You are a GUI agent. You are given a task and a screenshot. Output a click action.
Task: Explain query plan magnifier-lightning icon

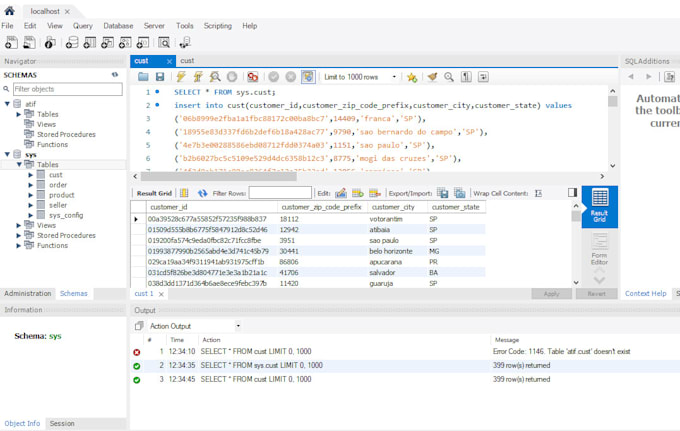[x=215, y=77]
